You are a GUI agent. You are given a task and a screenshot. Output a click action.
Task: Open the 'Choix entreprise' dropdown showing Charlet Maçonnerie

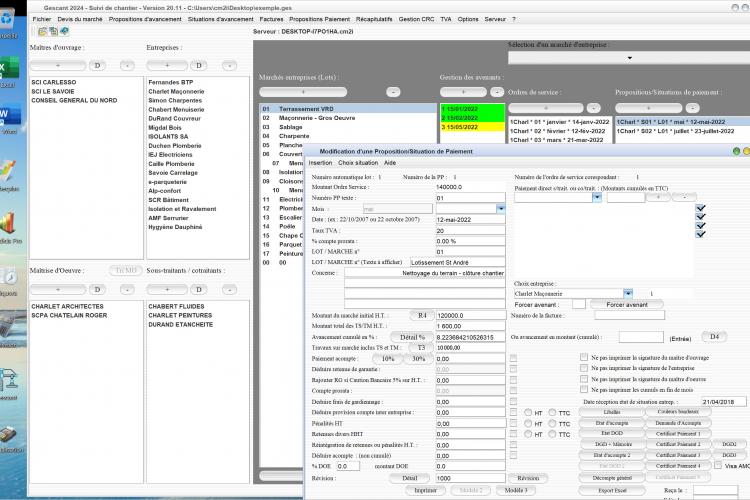[628, 293]
